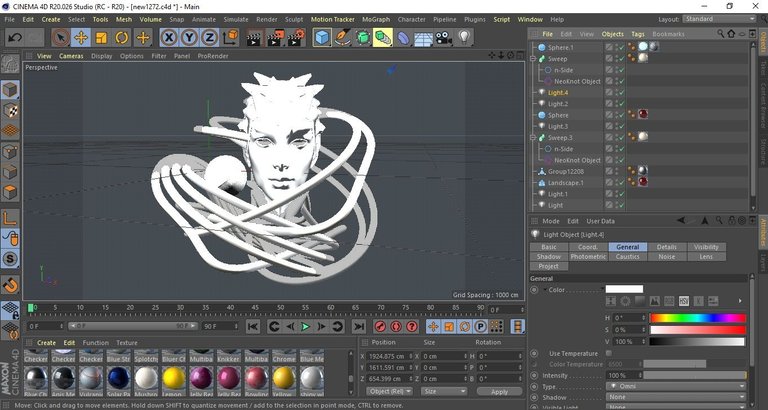The height and width of the screenshot is (410, 768).
Task: Open the MoGraph menu
Action: coord(376,19)
